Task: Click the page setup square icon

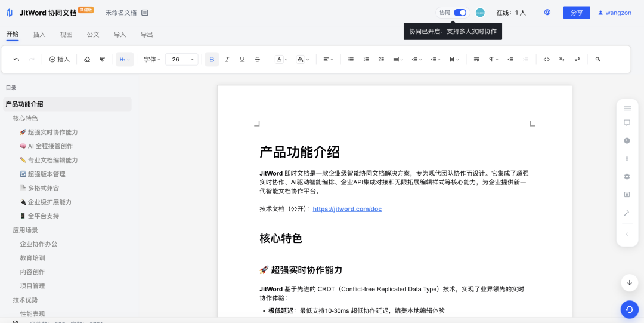Action: 627,195
